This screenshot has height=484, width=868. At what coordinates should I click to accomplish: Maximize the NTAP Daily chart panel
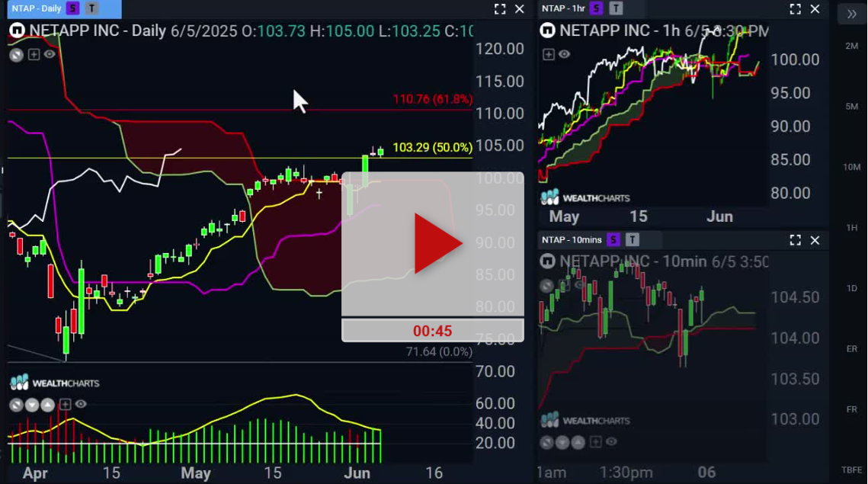[500, 9]
